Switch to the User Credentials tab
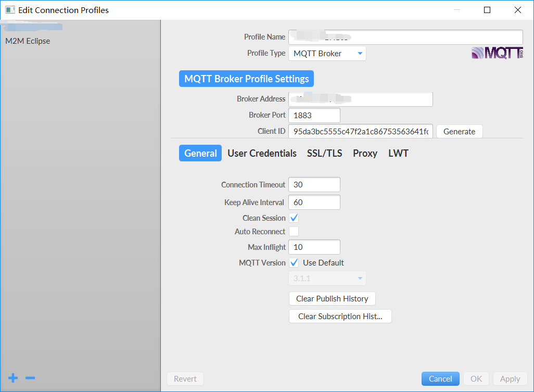Viewport: 534px width, 392px height. click(x=262, y=153)
